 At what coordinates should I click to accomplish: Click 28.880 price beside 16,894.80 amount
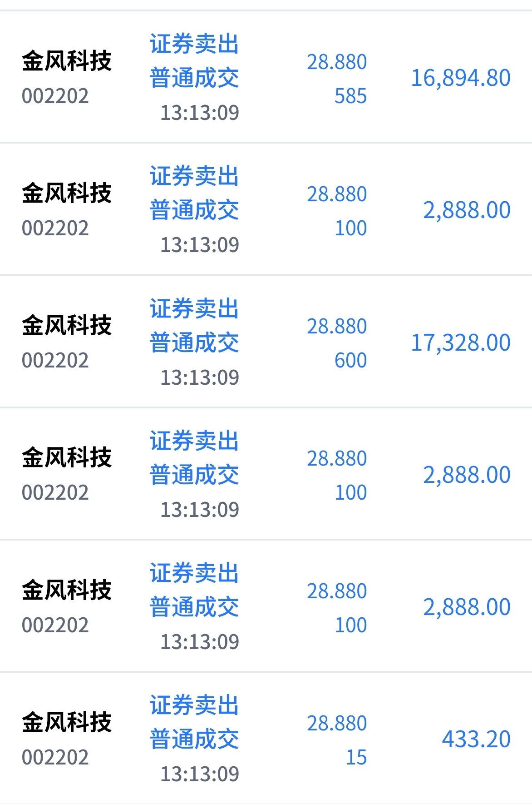(x=336, y=62)
